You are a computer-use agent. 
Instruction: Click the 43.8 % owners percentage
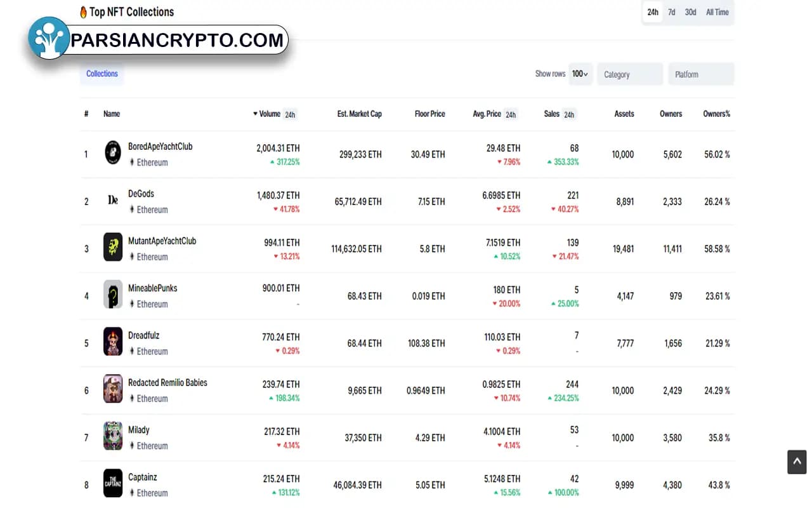(x=719, y=485)
